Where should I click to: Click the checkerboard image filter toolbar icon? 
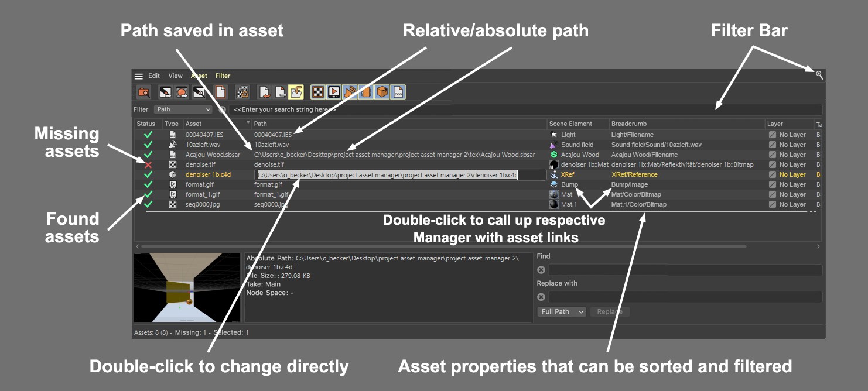pos(318,92)
